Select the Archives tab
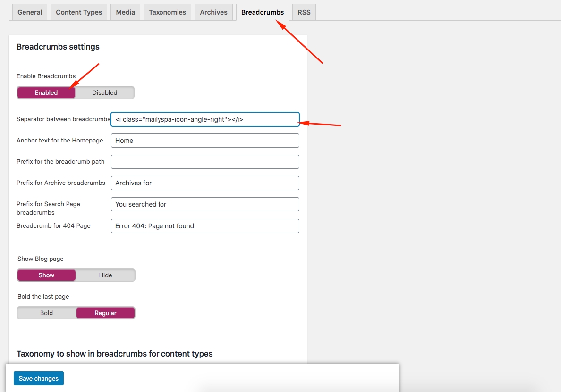 pos(213,12)
